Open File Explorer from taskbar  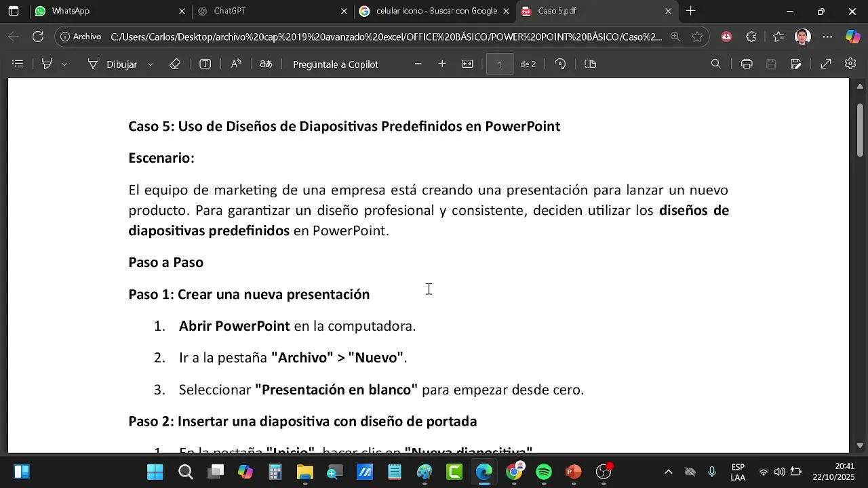[x=305, y=472]
